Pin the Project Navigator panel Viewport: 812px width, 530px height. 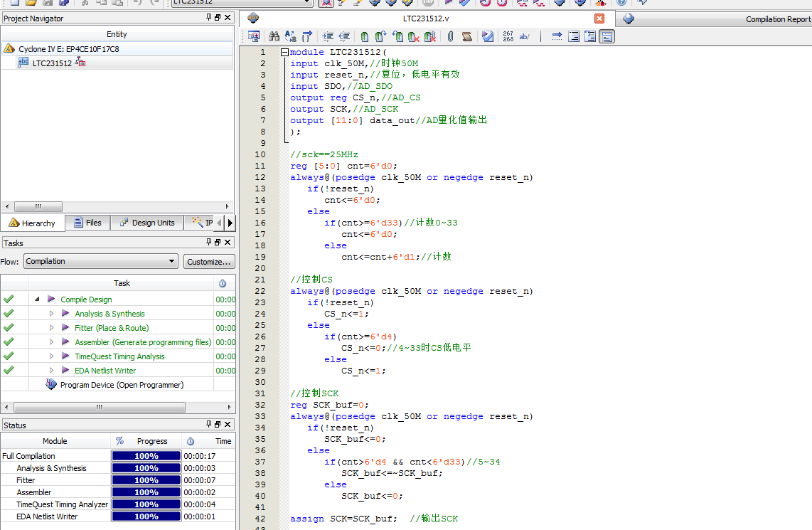click(x=208, y=18)
